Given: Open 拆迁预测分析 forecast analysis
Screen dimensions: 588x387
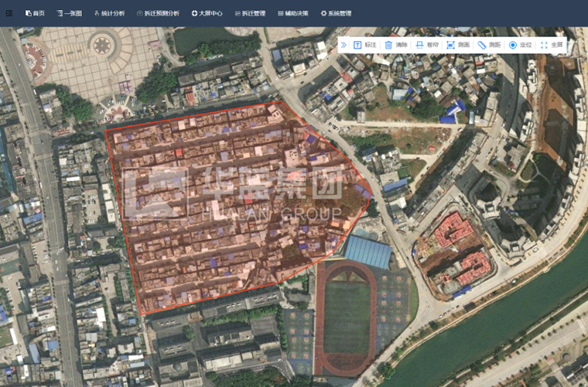Looking at the screenshot, I should click(x=158, y=13).
